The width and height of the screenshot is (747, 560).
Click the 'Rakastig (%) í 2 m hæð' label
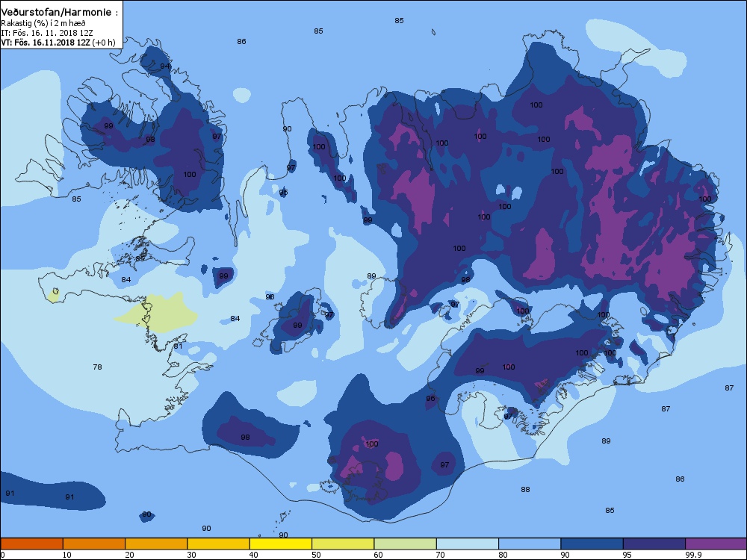click(x=43, y=23)
